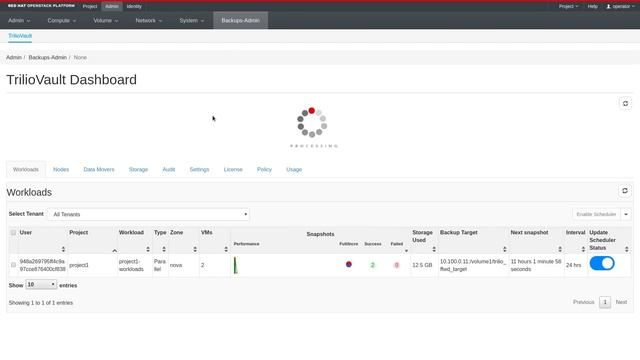
Task: Open the Compute navigation dropdown
Action: tap(62, 20)
